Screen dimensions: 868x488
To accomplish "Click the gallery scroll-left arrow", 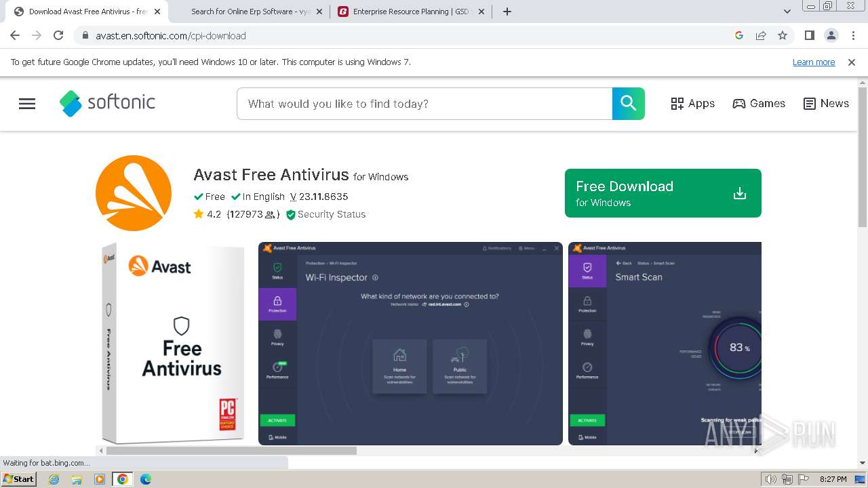I will [x=101, y=451].
